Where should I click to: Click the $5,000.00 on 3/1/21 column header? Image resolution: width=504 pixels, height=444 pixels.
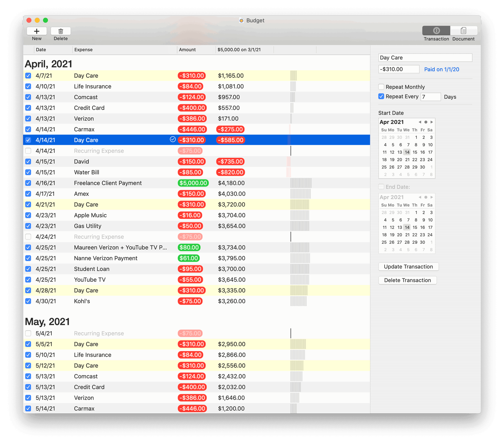245,50
